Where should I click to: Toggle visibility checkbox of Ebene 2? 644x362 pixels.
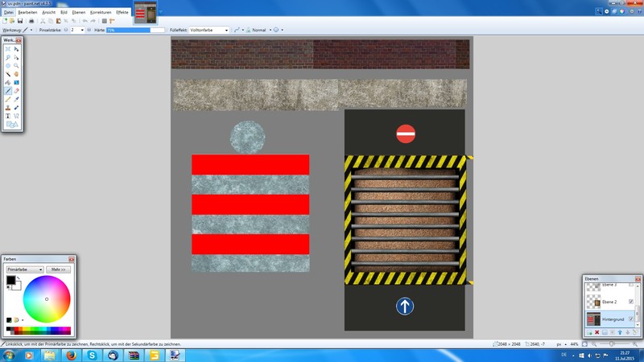coord(630,302)
